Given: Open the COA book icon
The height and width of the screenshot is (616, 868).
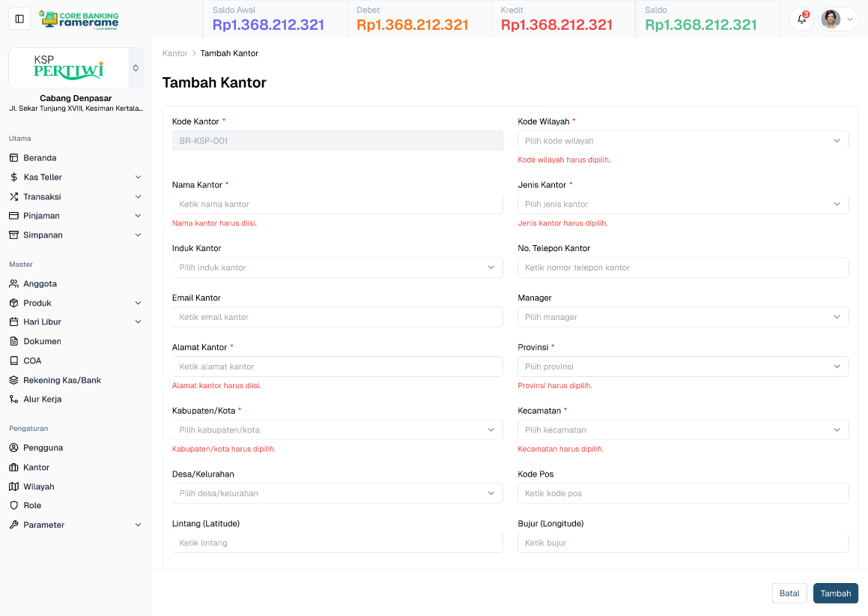Looking at the screenshot, I should point(13,360).
